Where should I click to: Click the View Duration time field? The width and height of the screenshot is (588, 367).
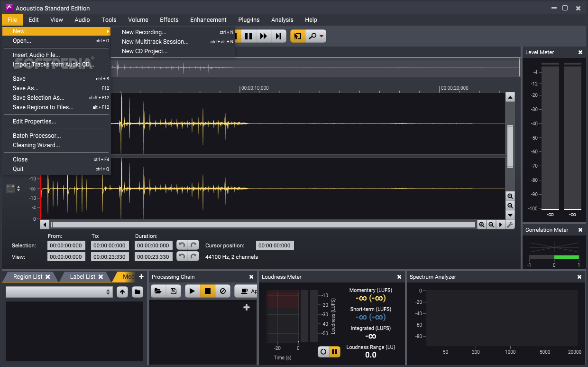(x=154, y=257)
